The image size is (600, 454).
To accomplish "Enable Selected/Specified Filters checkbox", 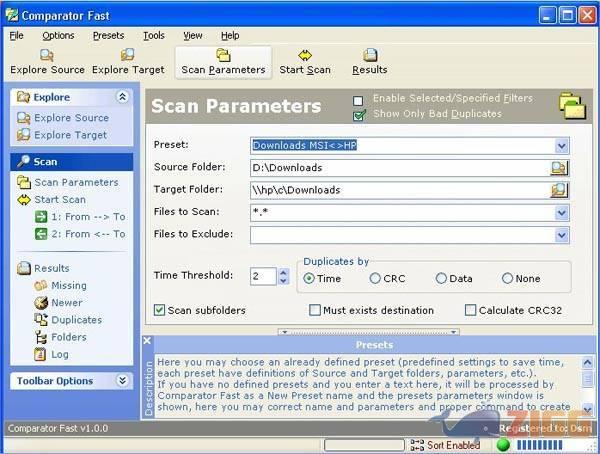I will click(x=359, y=100).
